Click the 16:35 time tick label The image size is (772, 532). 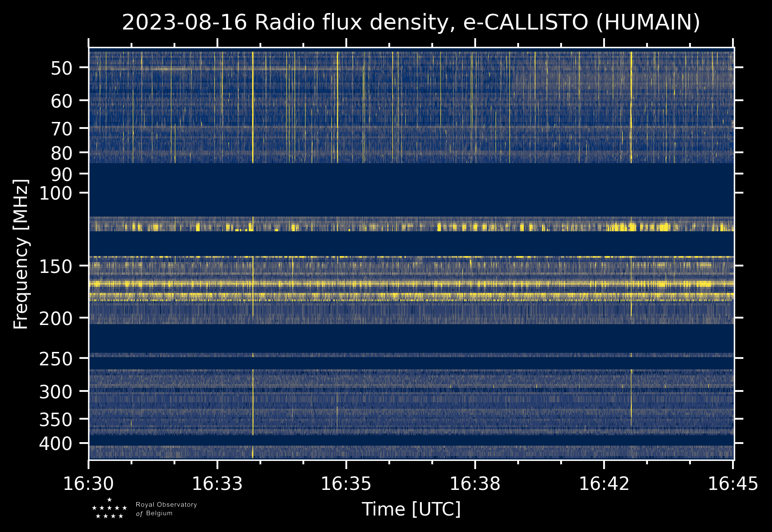point(346,483)
